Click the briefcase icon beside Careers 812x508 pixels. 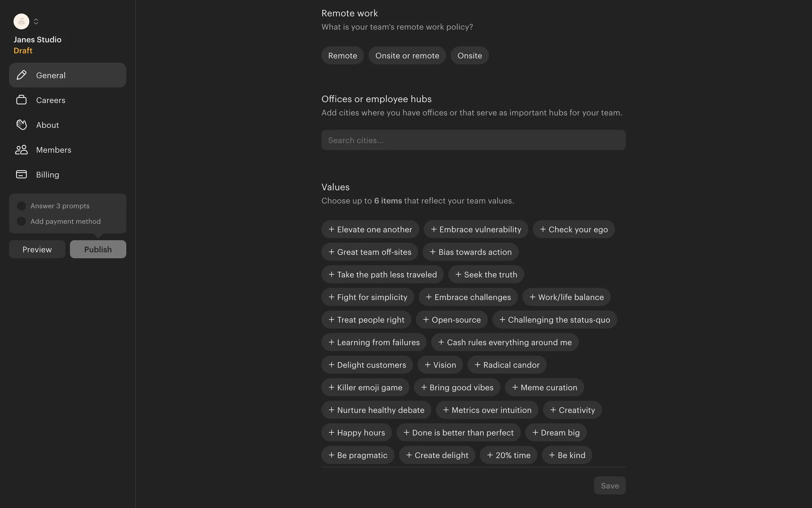[x=22, y=100]
